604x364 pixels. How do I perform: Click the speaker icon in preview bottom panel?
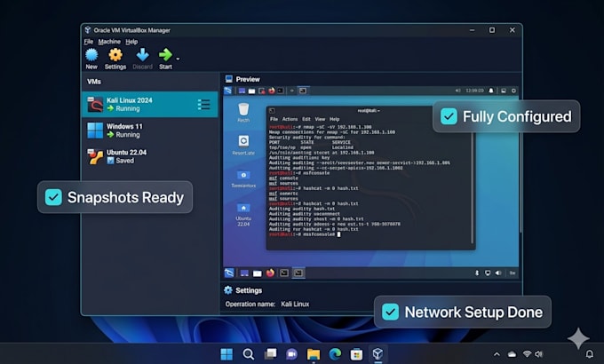pos(498,273)
